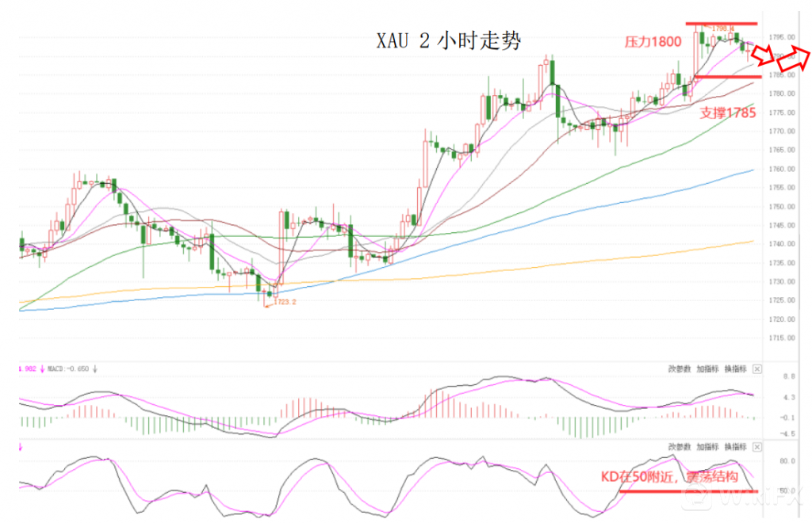This screenshot has height=523, width=812.
Task: Select the 支撑1785 support label
Action: tap(727, 113)
